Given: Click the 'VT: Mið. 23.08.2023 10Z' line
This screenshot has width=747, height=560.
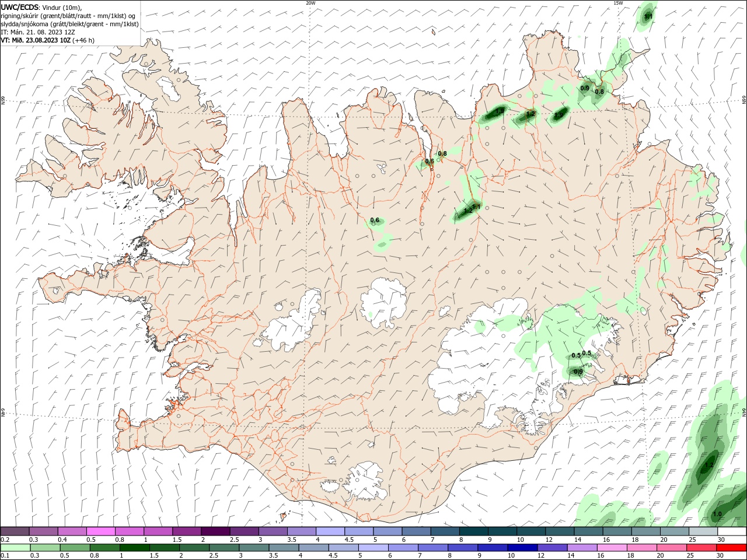Looking at the screenshot, I should (x=36, y=40).
